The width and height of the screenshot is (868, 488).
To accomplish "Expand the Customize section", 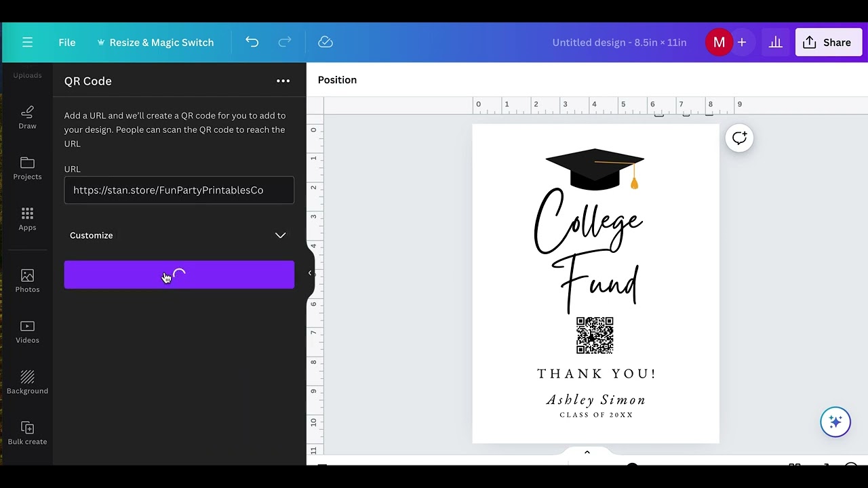I will coord(179,235).
